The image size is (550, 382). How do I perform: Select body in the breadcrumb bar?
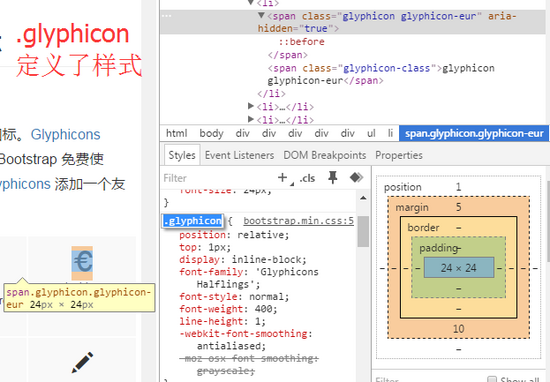(212, 133)
